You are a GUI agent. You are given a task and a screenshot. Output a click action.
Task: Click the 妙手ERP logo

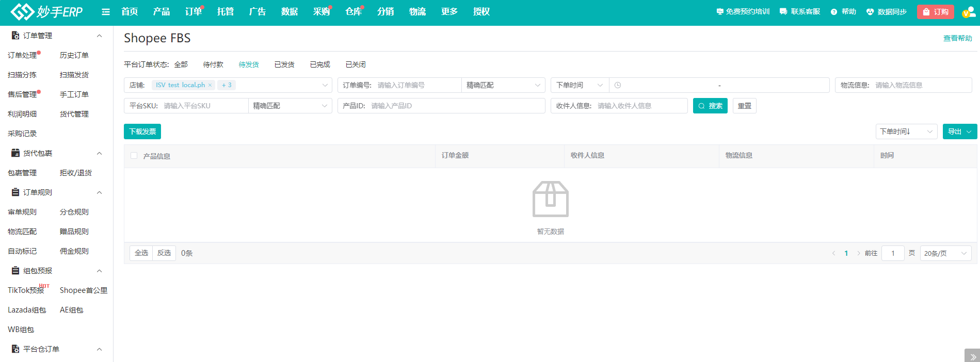[46, 11]
